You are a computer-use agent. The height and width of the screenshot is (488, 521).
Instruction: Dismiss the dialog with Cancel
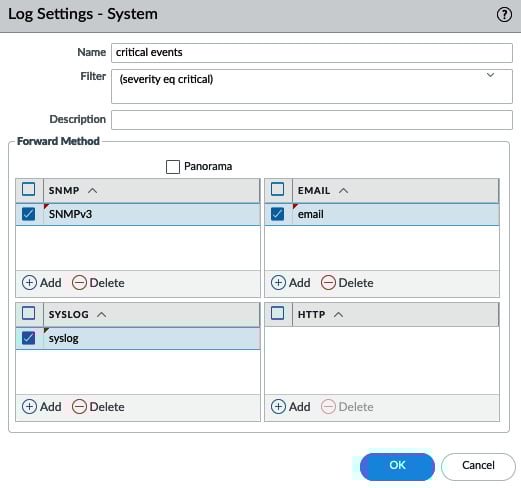point(478,466)
